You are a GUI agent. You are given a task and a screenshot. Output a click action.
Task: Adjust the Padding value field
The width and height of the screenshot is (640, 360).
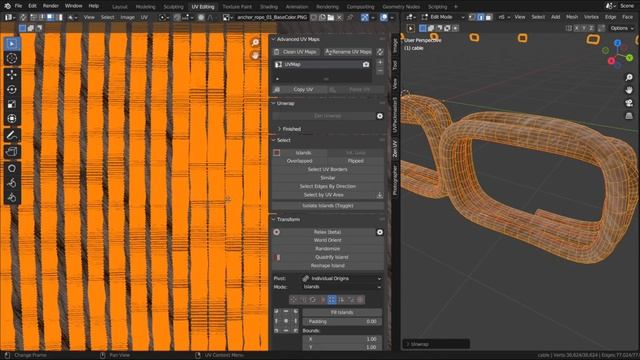(x=342, y=322)
